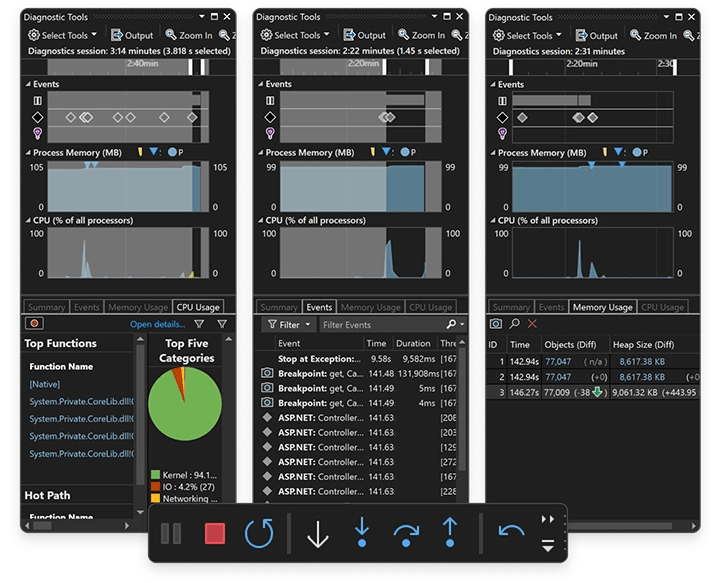Select Summary tab in left window
Screen dimensions: 725x583
(46, 307)
